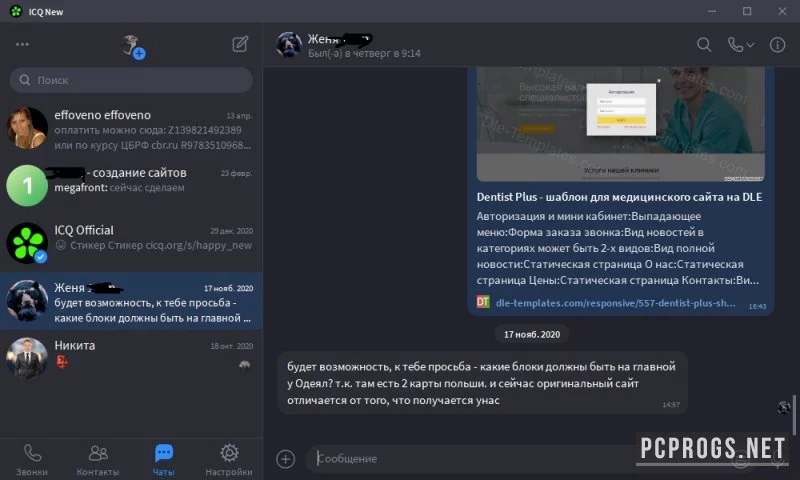Click Никита's avatar photo

tap(27, 358)
